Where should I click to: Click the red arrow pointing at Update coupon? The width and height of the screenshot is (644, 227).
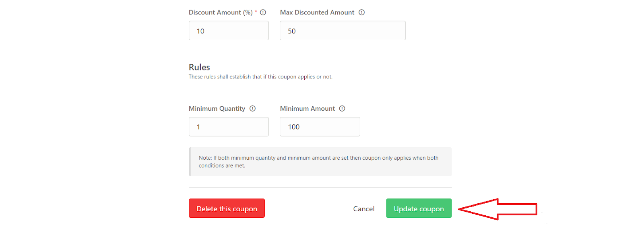(x=498, y=209)
